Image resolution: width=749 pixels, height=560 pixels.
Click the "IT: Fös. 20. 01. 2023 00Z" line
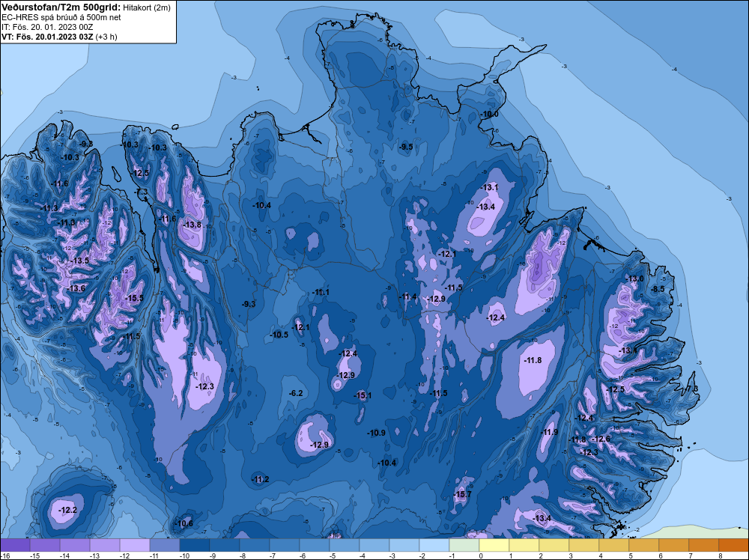click(47, 27)
